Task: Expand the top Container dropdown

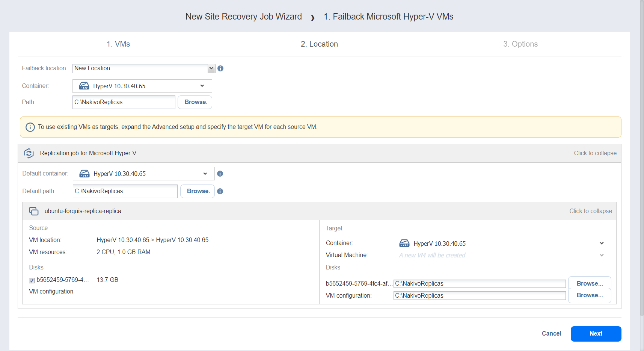Action: pyautogui.click(x=202, y=86)
